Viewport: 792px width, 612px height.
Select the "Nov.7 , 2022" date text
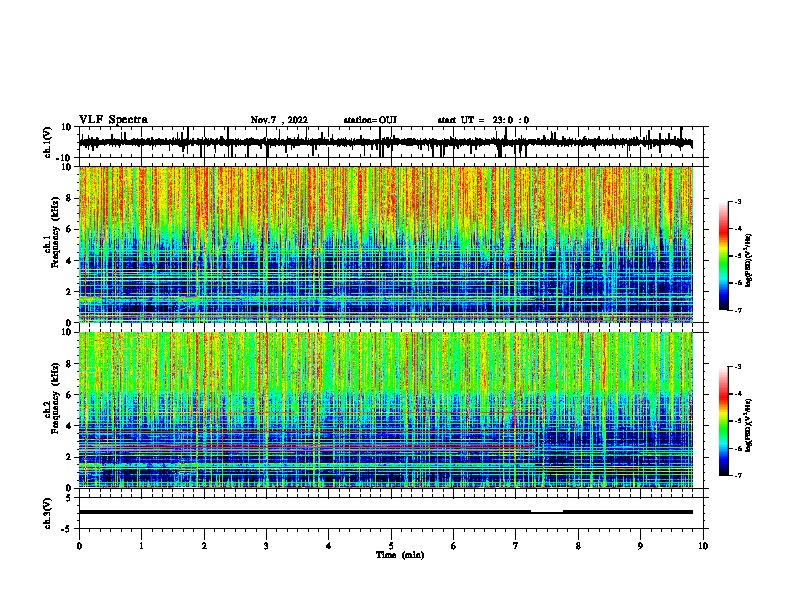point(279,120)
